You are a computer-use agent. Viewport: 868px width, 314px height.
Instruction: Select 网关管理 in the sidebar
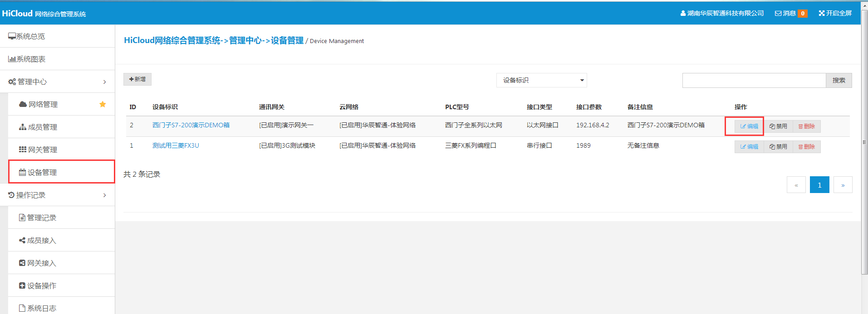click(x=42, y=150)
